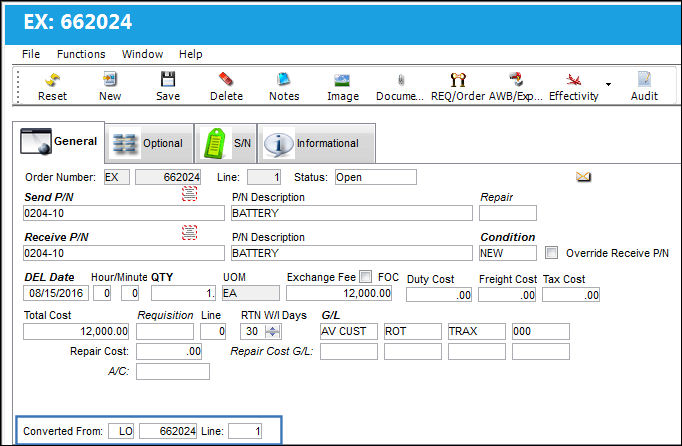Click the G/L field ROT
The width and height of the screenshot is (682, 446).
point(413,331)
